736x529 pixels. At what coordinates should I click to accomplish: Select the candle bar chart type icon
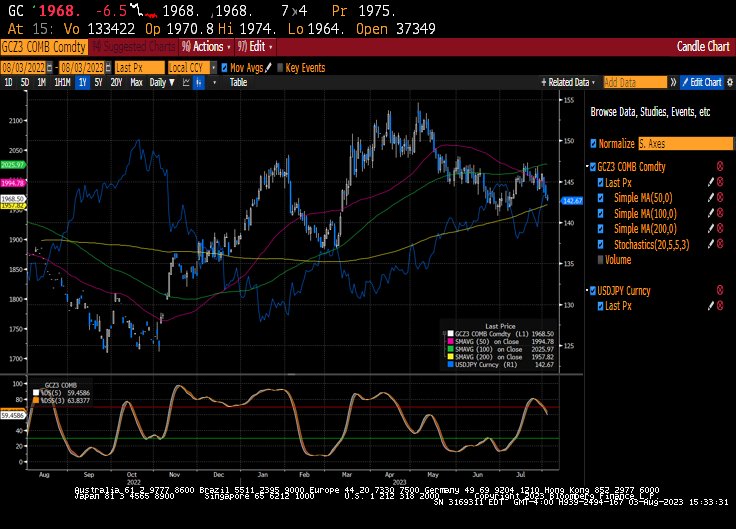click(x=199, y=82)
